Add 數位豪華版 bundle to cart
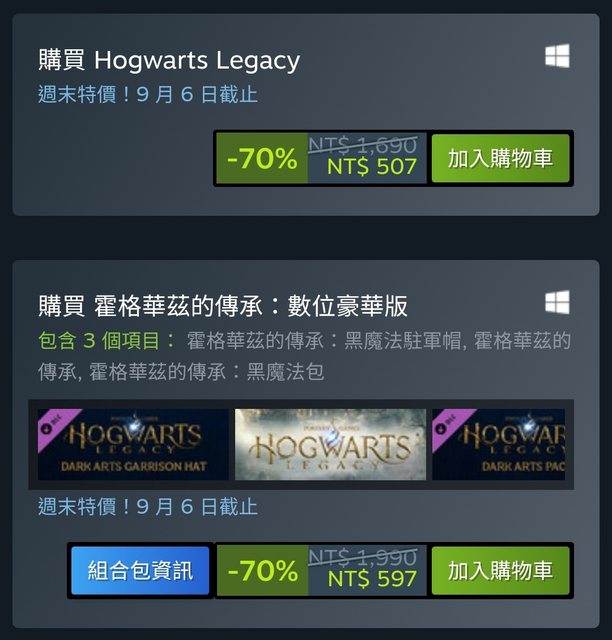Screen dimensions: 612x640 501,570
